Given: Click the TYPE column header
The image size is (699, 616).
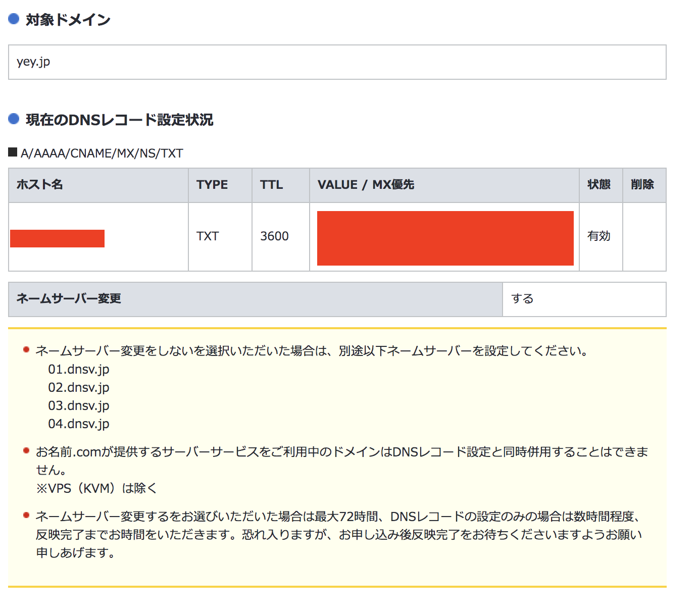Looking at the screenshot, I should click(212, 185).
